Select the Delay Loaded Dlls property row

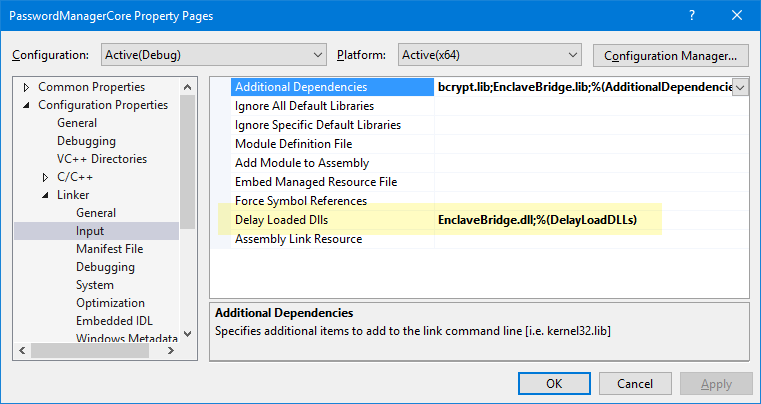click(281, 220)
